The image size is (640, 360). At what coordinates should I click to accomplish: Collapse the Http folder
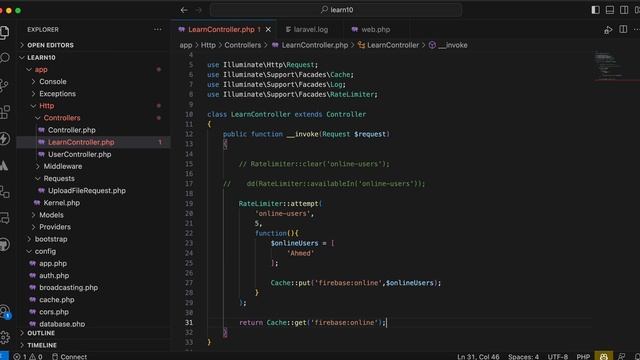(46, 106)
